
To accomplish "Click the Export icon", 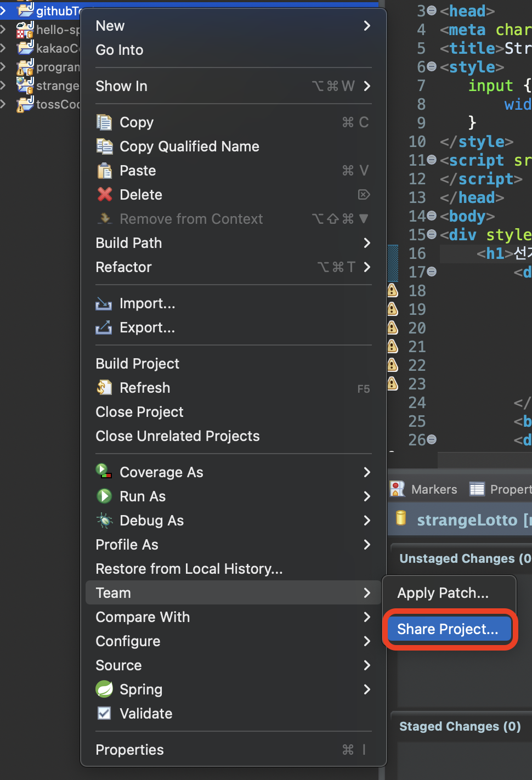I will pyautogui.click(x=104, y=327).
